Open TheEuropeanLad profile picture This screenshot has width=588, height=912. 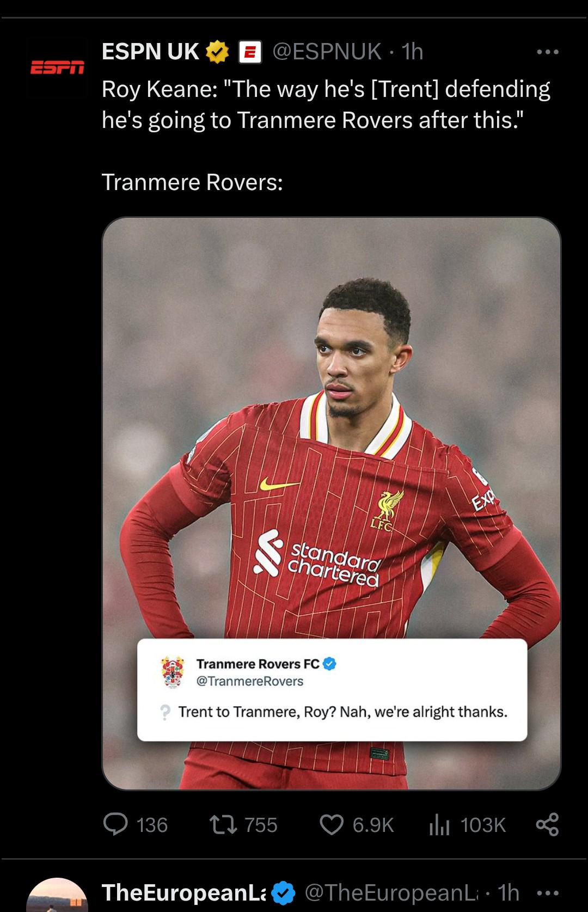click(57, 895)
